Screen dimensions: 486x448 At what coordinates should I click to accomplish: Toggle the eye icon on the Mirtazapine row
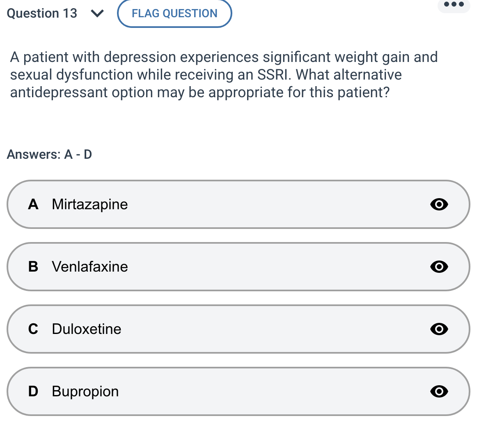pos(439,204)
